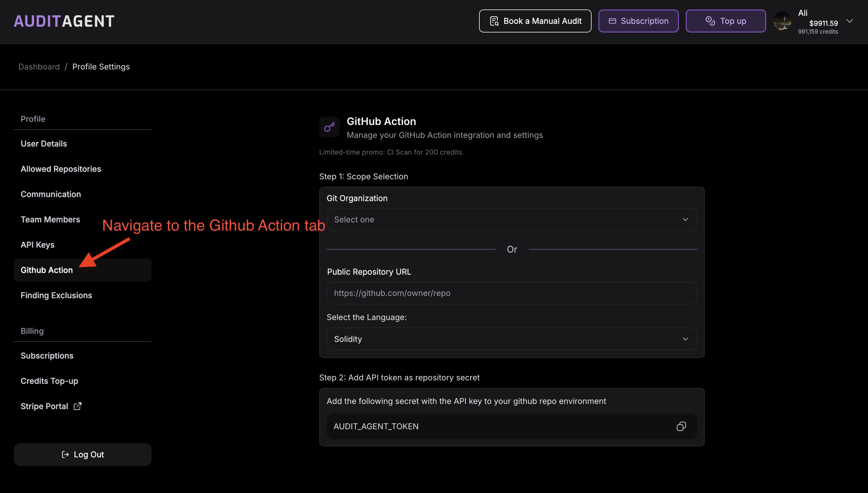Image resolution: width=868 pixels, height=493 pixels.
Task: Click the manual audit document-search icon
Action: pos(494,21)
